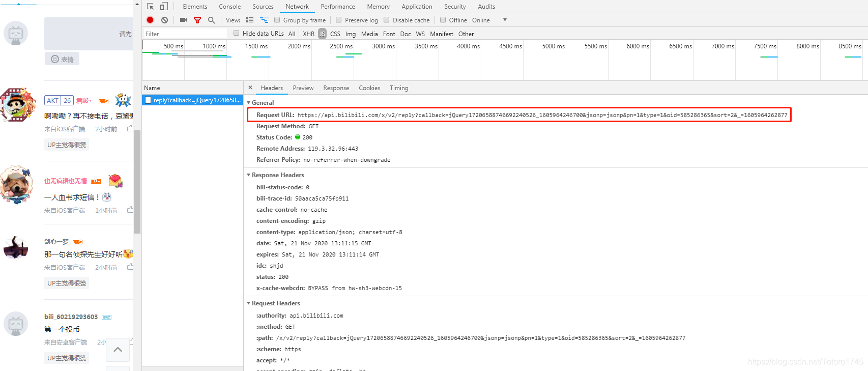Select the inspect element cursor icon
The image size is (868, 371).
(151, 7)
